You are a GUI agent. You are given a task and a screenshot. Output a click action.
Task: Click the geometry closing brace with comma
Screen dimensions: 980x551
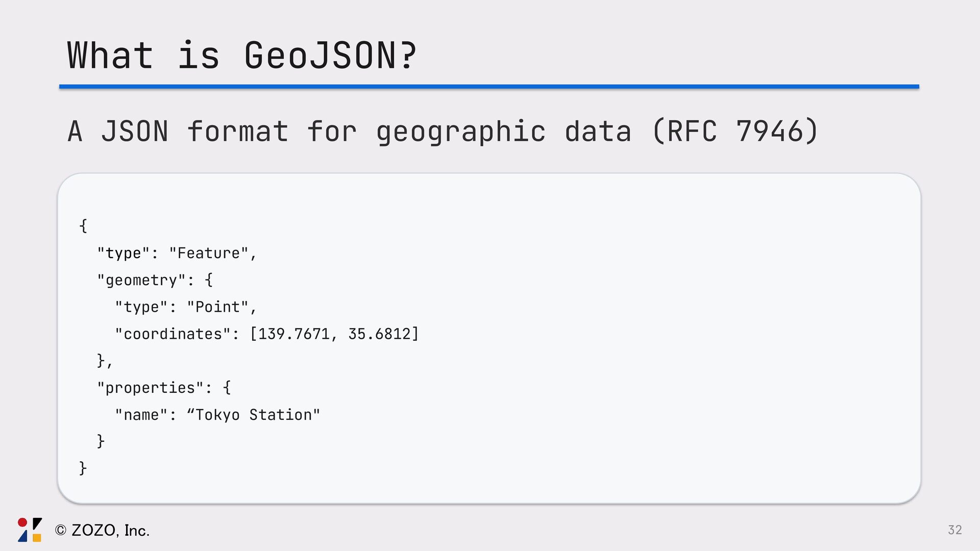click(x=104, y=361)
